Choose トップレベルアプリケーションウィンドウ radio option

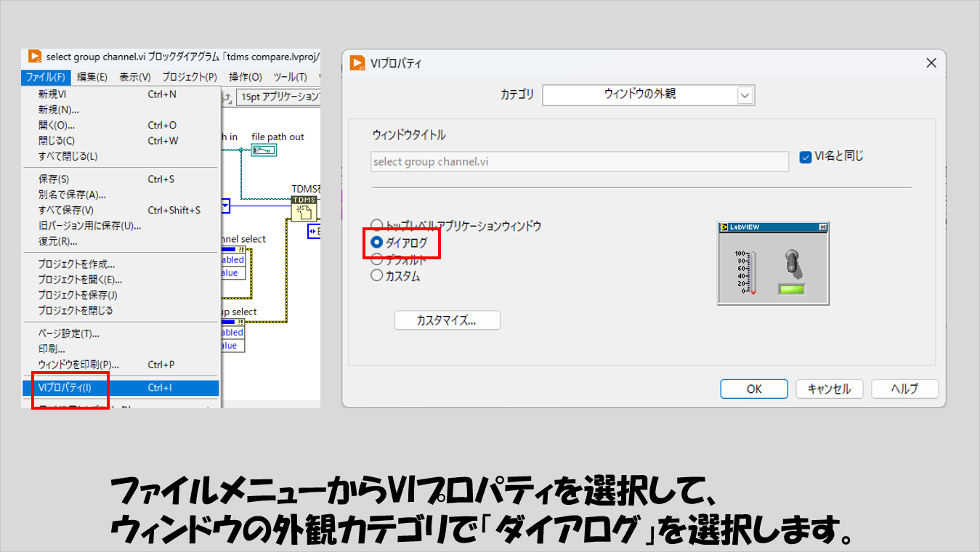pos(377,225)
